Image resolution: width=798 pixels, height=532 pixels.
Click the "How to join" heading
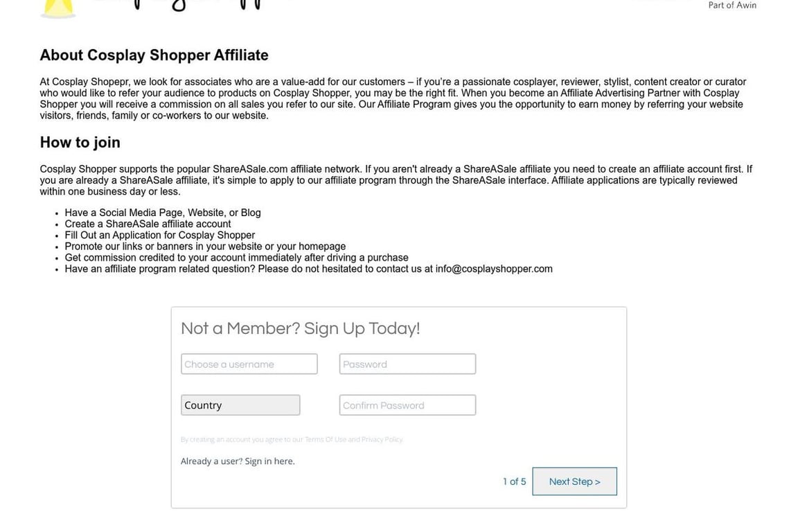[x=80, y=143]
